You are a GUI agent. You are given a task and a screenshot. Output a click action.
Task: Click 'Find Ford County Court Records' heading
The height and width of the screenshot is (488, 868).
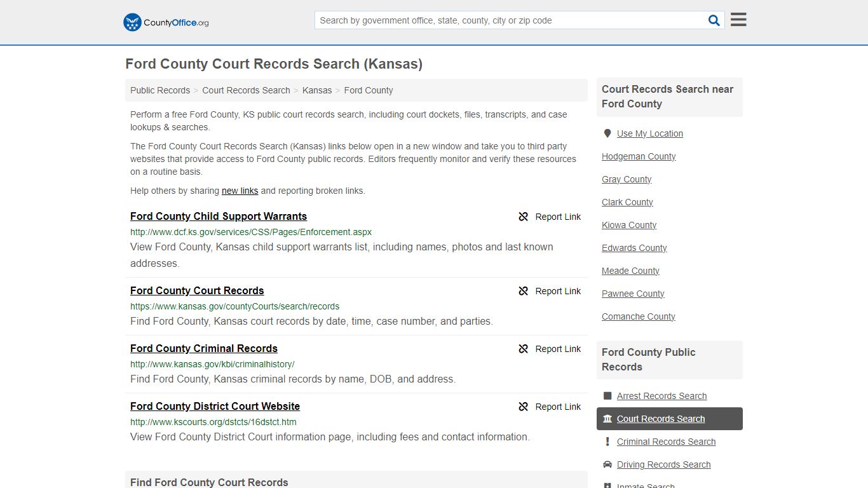pyautogui.click(x=209, y=482)
